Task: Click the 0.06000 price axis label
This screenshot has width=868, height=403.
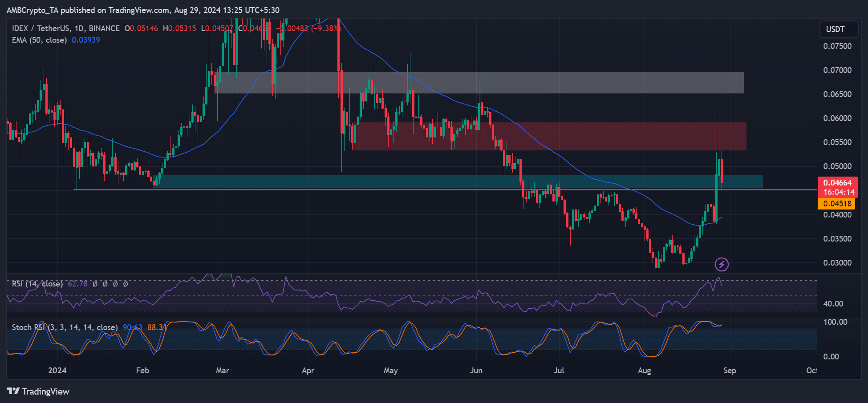Action: [x=837, y=118]
